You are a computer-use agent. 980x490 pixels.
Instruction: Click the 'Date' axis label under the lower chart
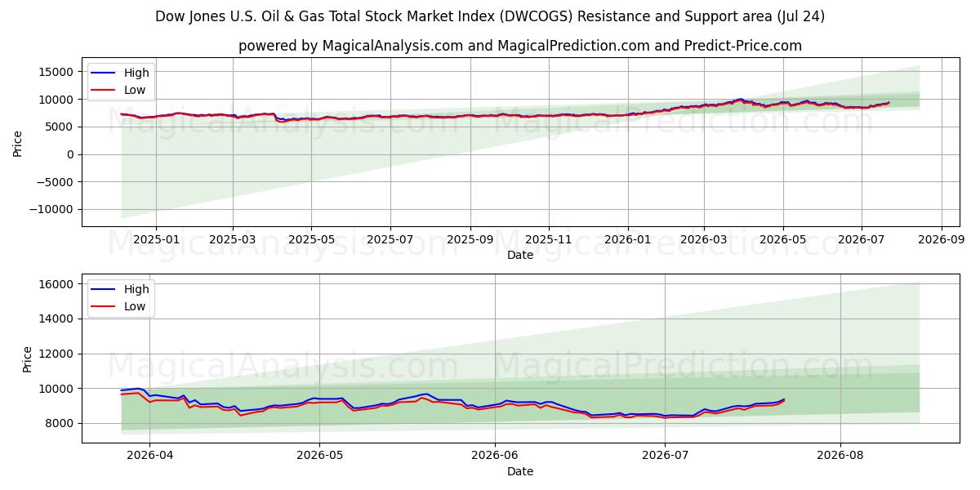pos(520,471)
